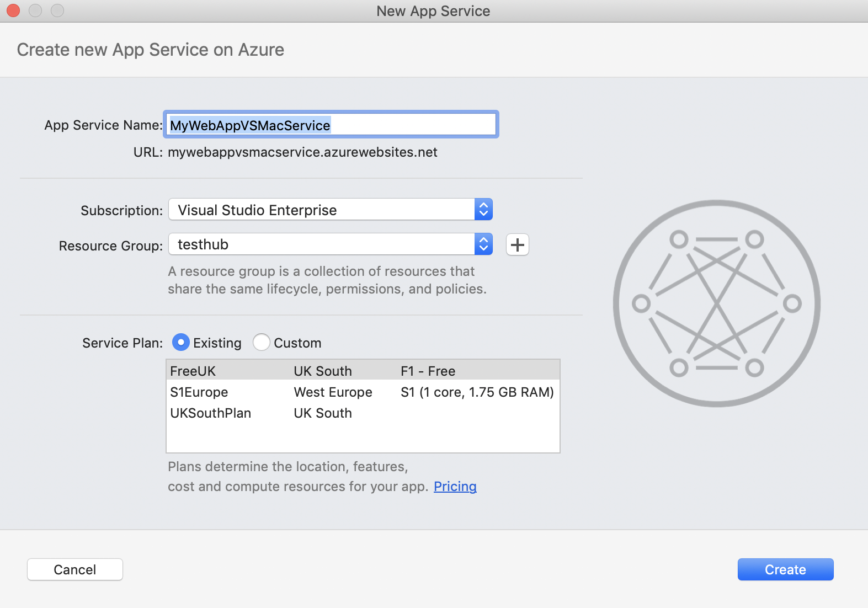Click the App Service Name input field

click(331, 125)
